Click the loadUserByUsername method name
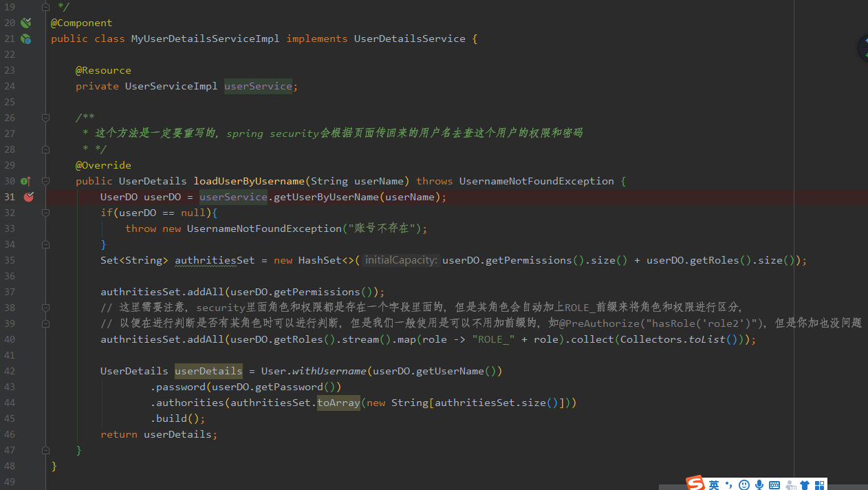This screenshot has width=868, height=490. coord(249,181)
